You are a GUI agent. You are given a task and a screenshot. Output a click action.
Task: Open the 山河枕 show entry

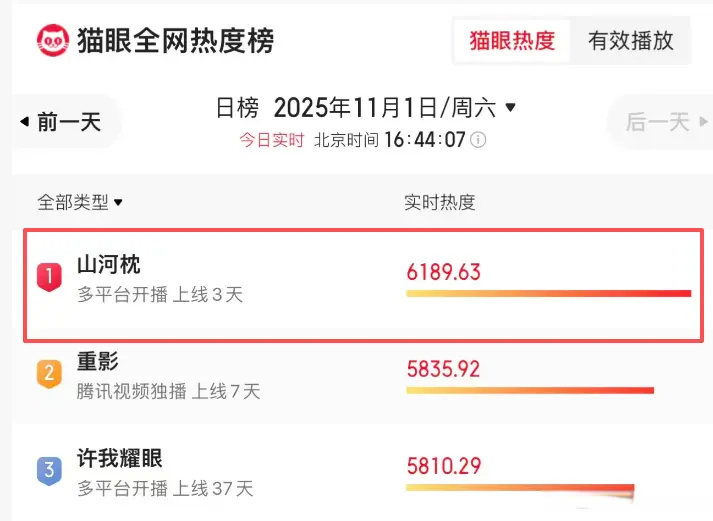(x=109, y=265)
